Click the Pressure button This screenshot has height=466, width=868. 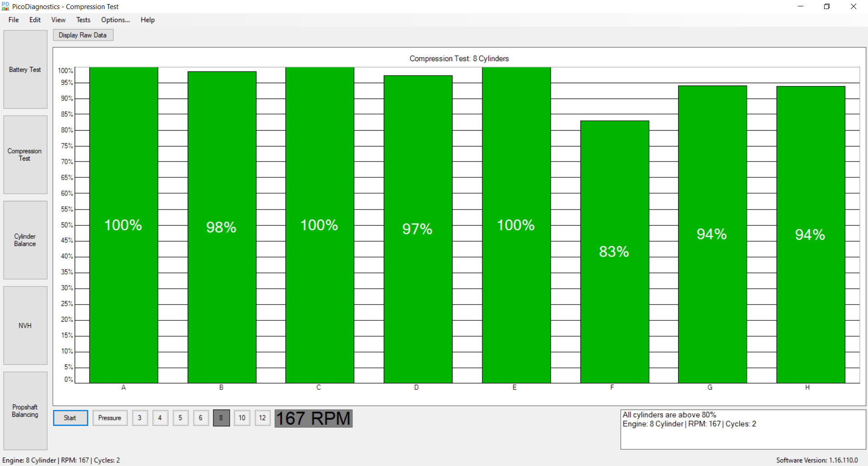pos(110,418)
